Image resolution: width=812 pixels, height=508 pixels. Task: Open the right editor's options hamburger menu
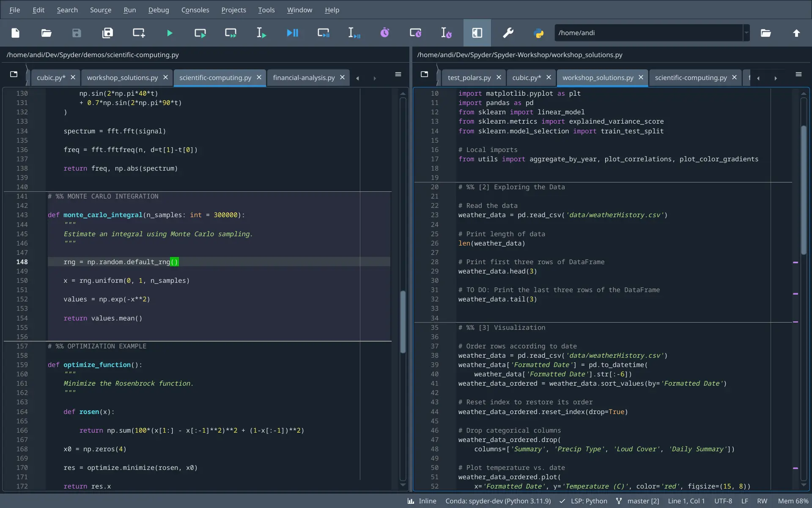[x=798, y=74]
